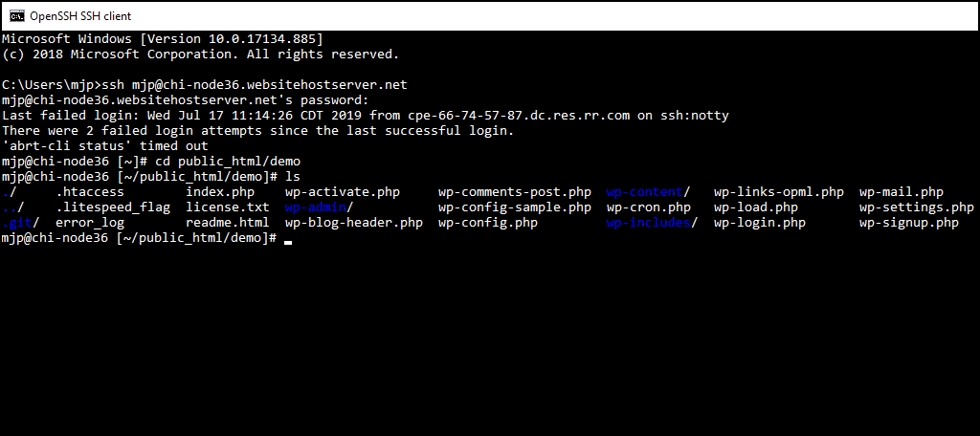Click the .git directory entry
The height and width of the screenshot is (436, 980).
pos(16,223)
